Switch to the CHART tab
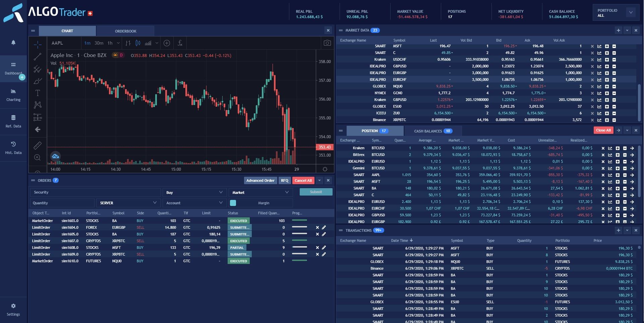This screenshot has height=323, width=644. pos(67,31)
